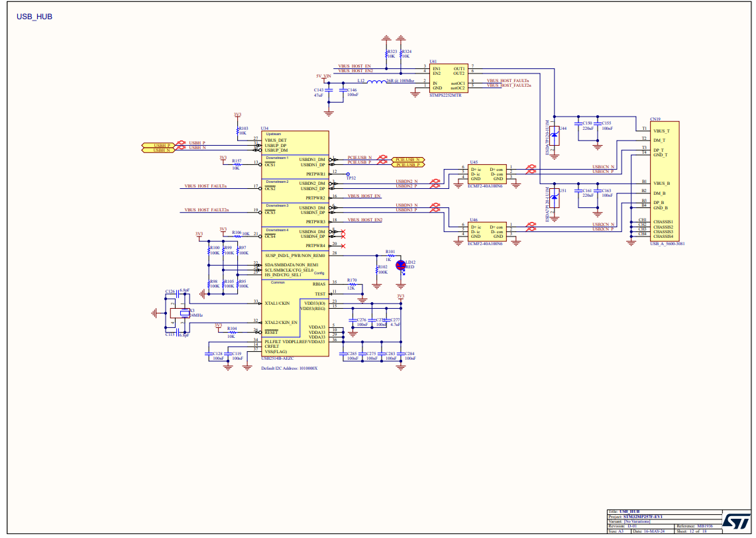This screenshot has height=538, width=756.
Task: Select the Date 16-MAY-24 field
Action: pos(653,531)
